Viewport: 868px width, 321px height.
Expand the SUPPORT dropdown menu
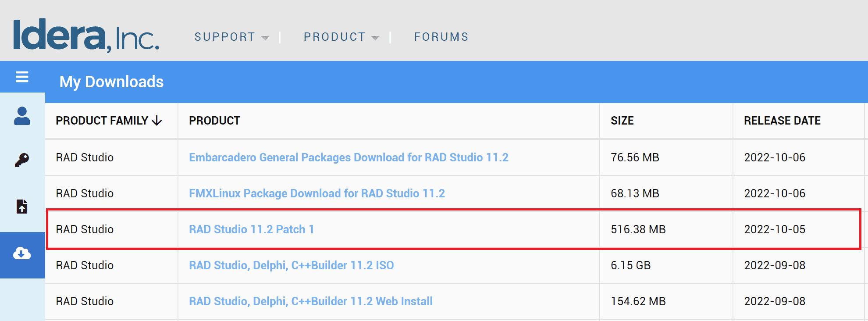[231, 37]
